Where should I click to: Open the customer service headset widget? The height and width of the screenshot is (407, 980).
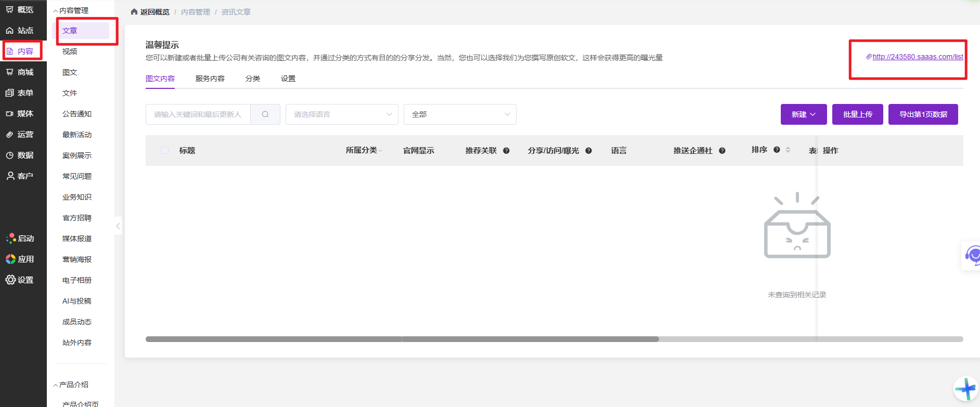pos(972,255)
